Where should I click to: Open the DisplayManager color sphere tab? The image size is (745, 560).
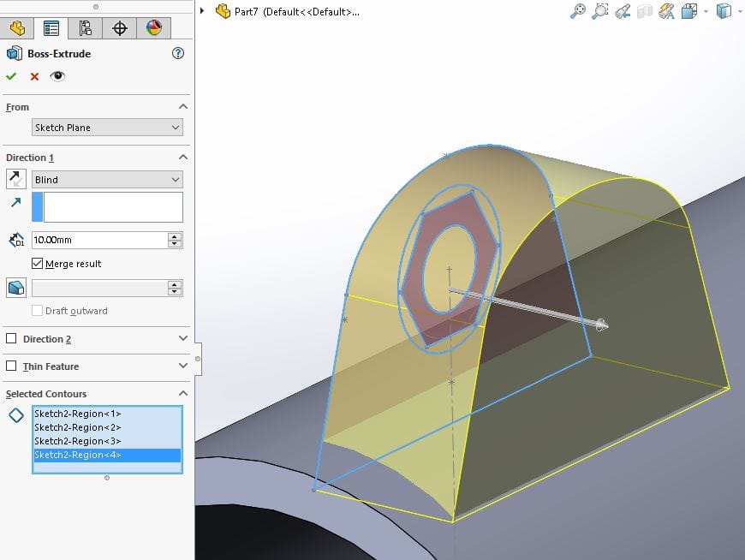pos(153,28)
